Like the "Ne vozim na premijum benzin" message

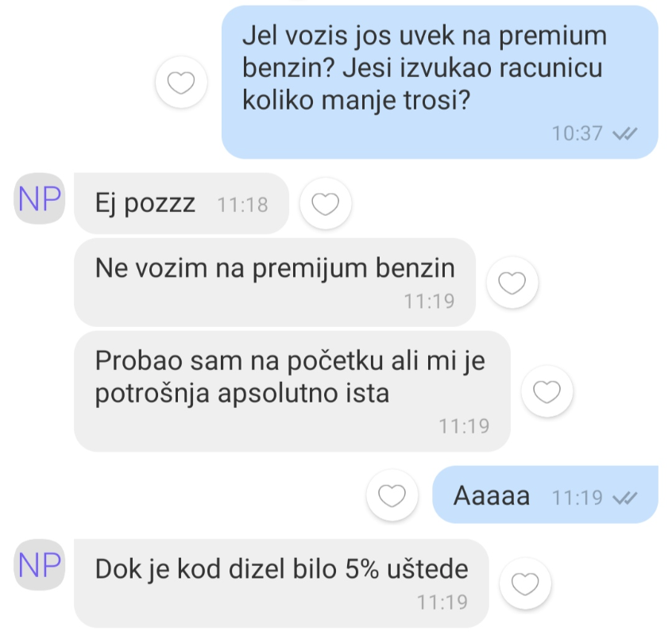512,283
